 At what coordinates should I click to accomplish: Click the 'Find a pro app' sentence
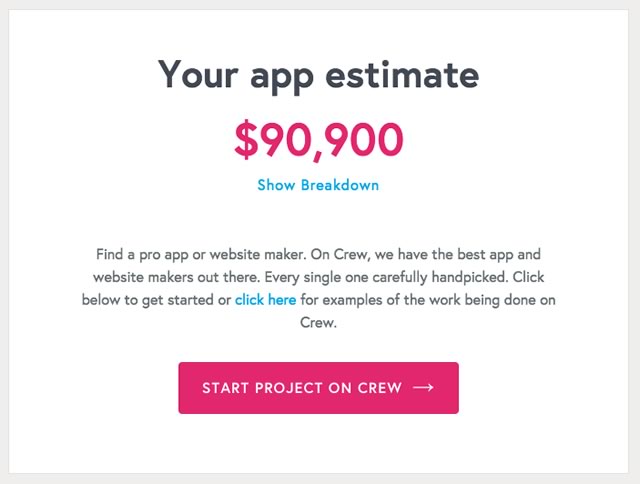(x=201, y=255)
